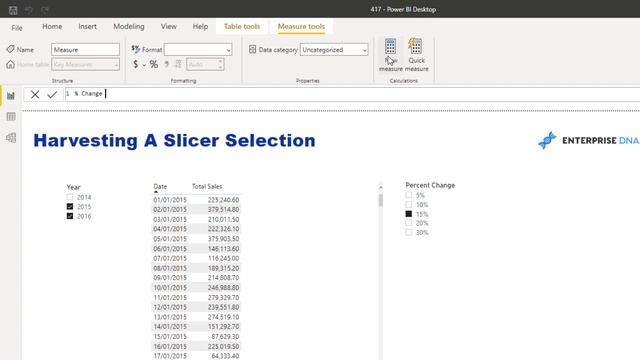
Task: Select the 30% percent change option
Action: pyautogui.click(x=409, y=233)
